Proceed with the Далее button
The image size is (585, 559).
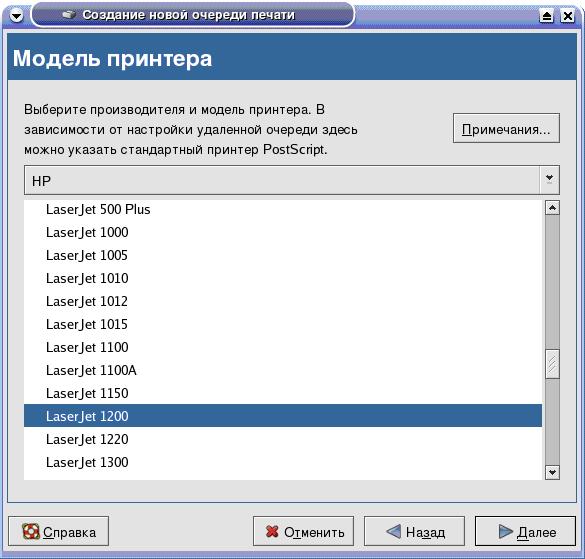pyautogui.click(x=525, y=531)
